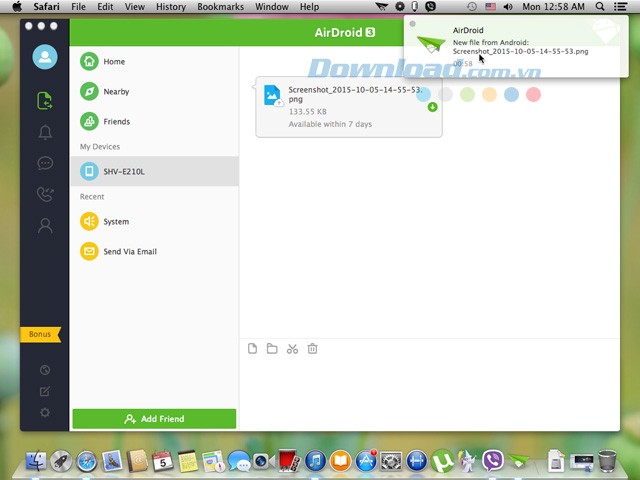
Task: Open the Edit menu
Action: (x=105, y=7)
